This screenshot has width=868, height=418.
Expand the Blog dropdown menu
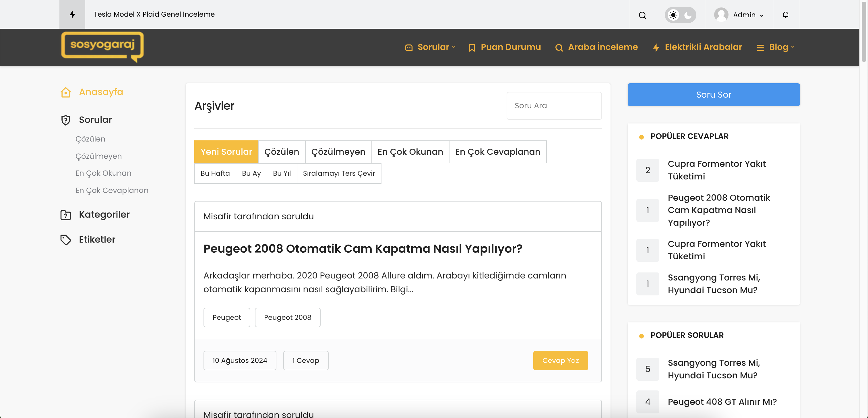pos(781,47)
